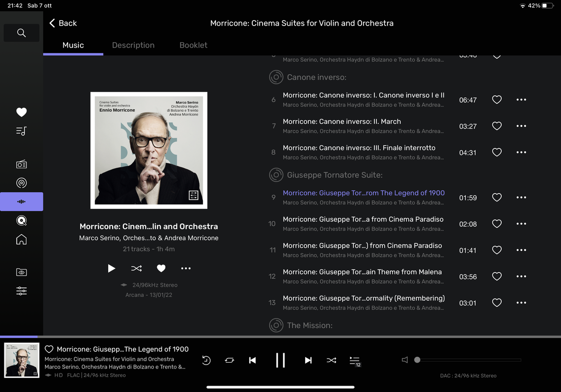
Task: Open album more options under cover
Action: [x=186, y=268]
